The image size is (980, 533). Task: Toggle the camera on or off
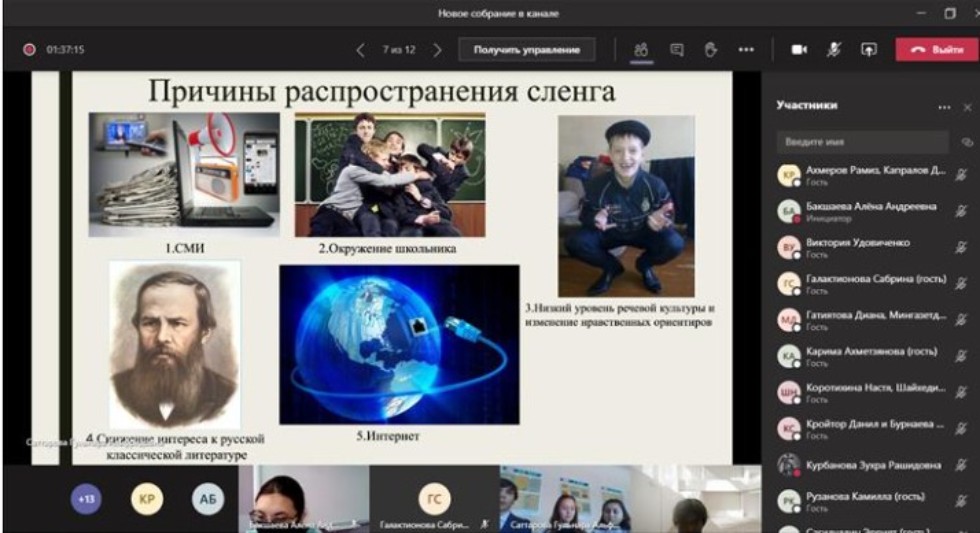coord(799,49)
